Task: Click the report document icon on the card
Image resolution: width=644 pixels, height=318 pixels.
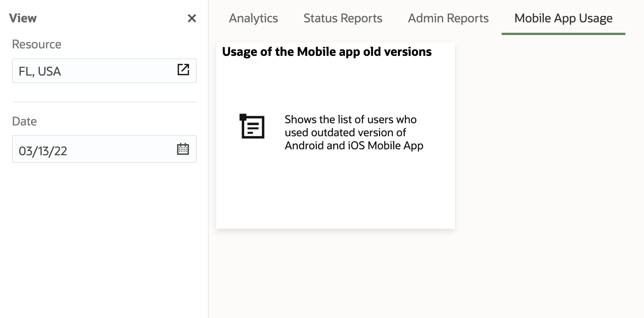Action: pyautogui.click(x=252, y=127)
